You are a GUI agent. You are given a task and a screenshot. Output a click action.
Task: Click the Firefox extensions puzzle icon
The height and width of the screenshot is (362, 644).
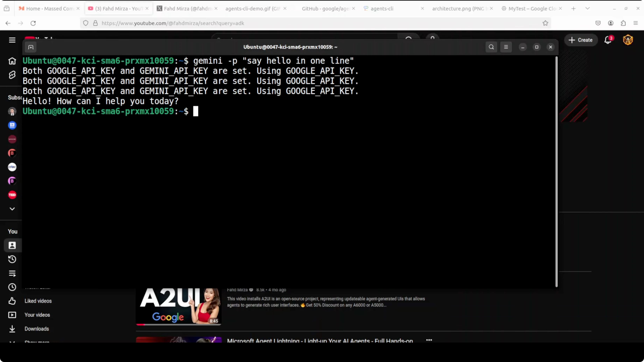pos(623,23)
